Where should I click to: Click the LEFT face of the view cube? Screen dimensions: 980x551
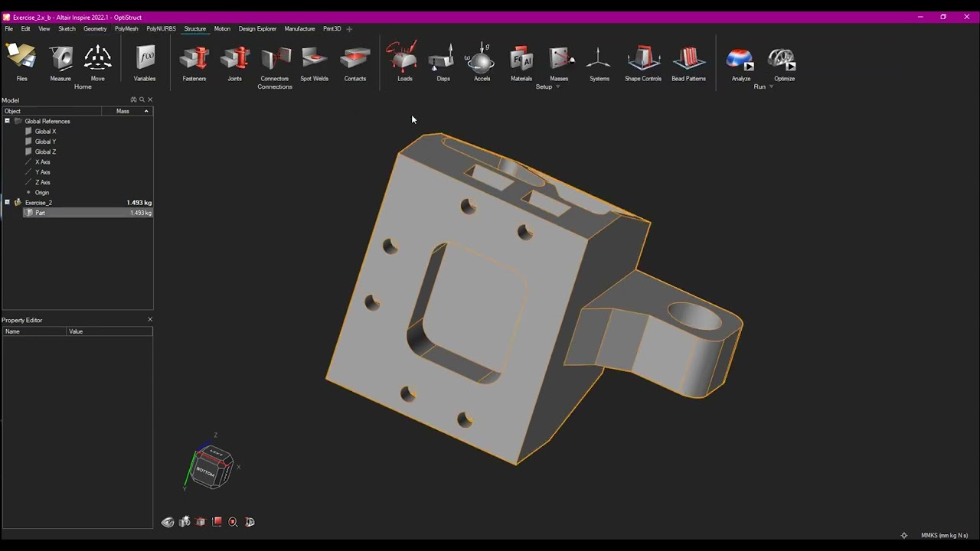click(x=217, y=454)
